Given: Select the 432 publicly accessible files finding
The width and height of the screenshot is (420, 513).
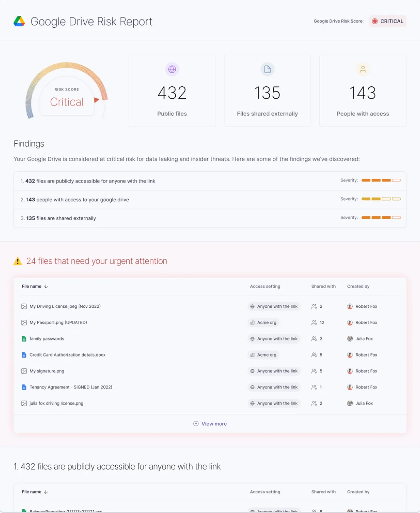Looking at the screenshot, I should [x=210, y=181].
